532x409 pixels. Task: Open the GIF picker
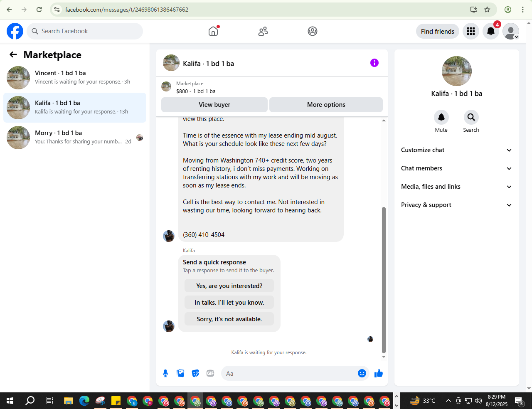[x=210, y=373]
